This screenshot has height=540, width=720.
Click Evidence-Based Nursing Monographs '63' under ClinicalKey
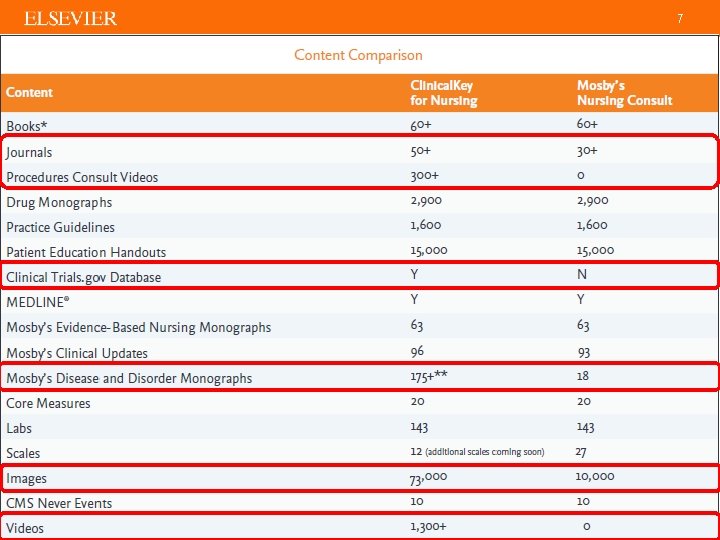417,325
